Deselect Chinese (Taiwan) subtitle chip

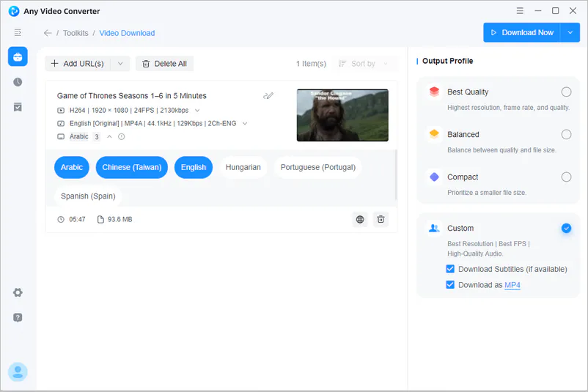[x=132, y=167]
